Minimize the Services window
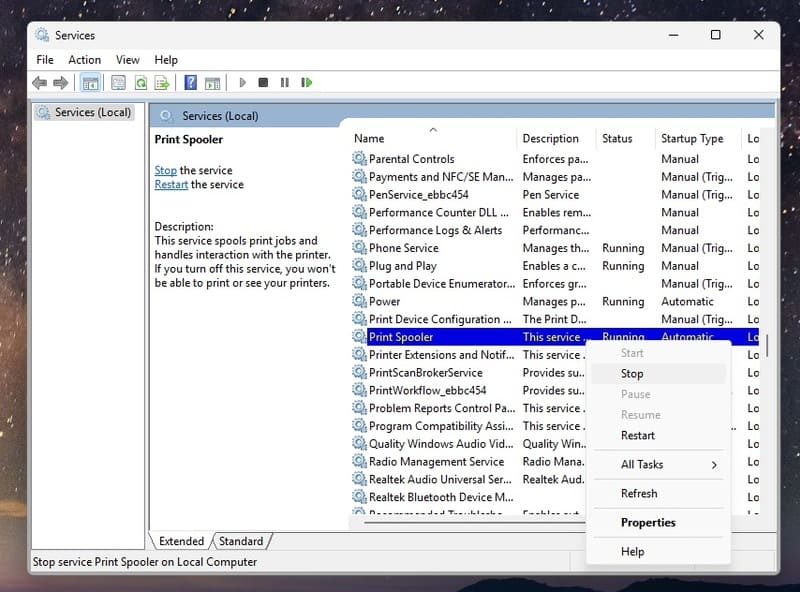800x592 pixels. coord(673,35)
